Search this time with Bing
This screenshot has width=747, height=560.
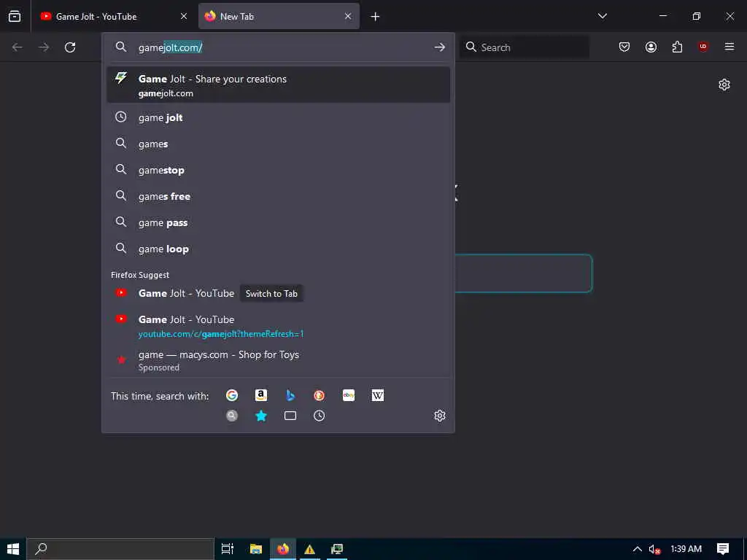tap(290, 395)
